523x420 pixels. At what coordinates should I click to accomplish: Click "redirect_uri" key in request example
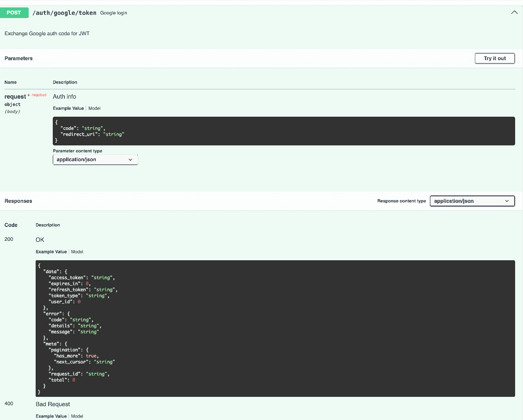[x=79, y=134]
